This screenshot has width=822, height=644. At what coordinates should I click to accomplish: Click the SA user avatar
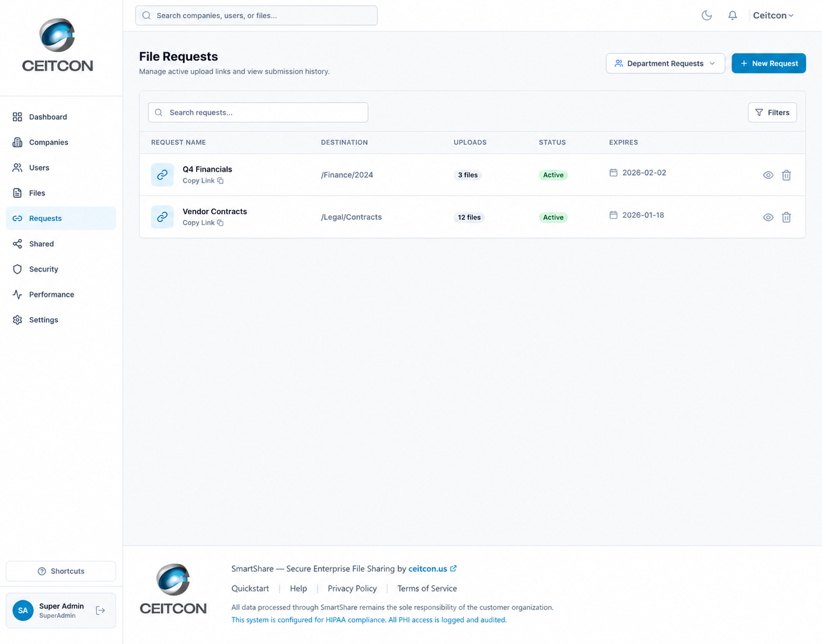[x=23, y=610]
